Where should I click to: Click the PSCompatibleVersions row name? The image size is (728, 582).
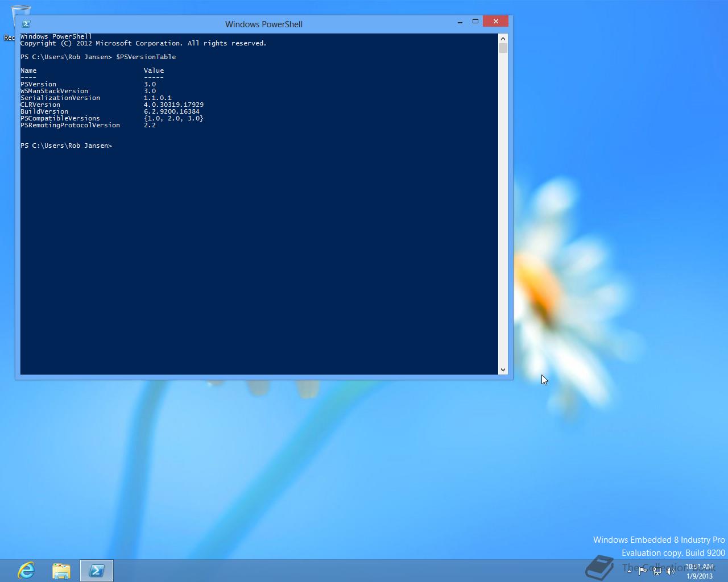(x=60, y=118)
